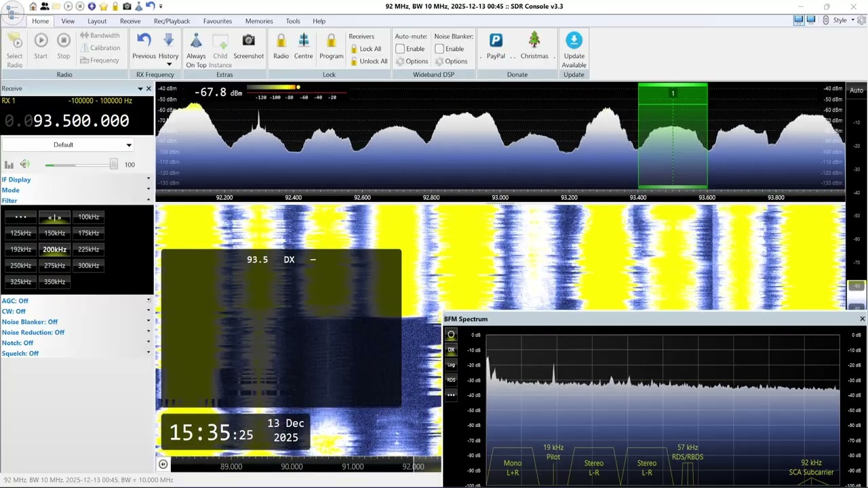Open Auto-mute Options
The width and height of the screenshot is (868, 488).
[412, 61]
